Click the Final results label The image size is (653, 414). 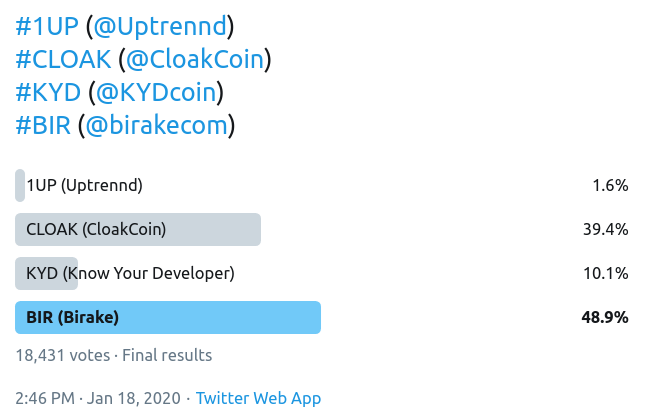[167, 356]
